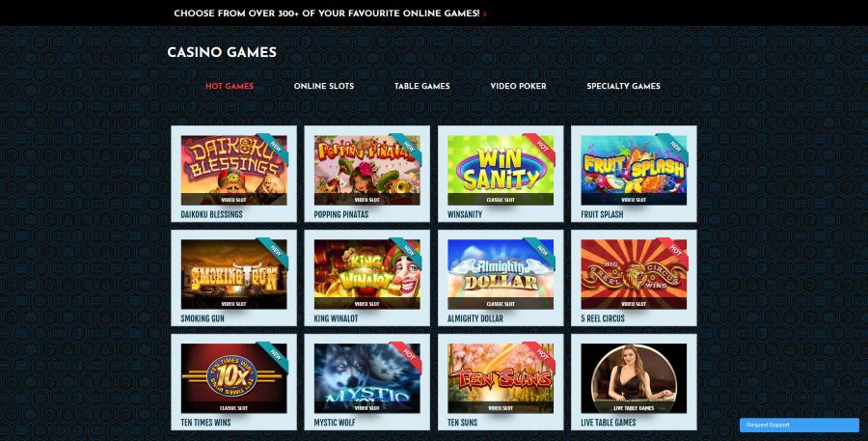Click the Request Support button
Screen dimensions: 868x441
pos(800,425)
